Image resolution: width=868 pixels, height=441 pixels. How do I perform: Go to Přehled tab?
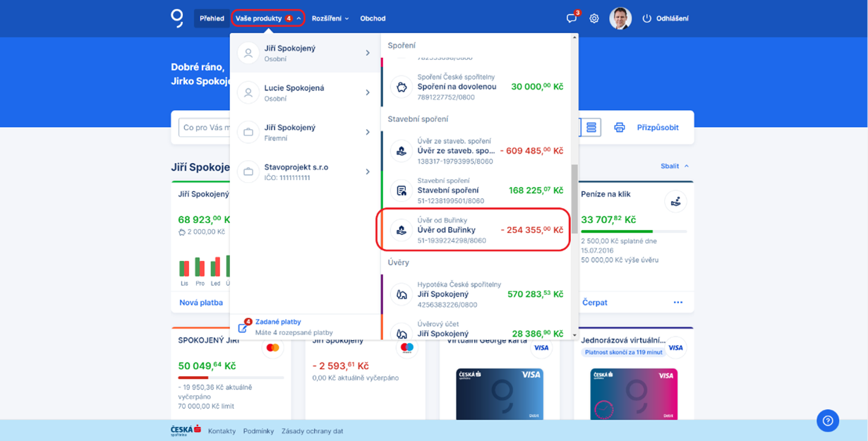212,18
